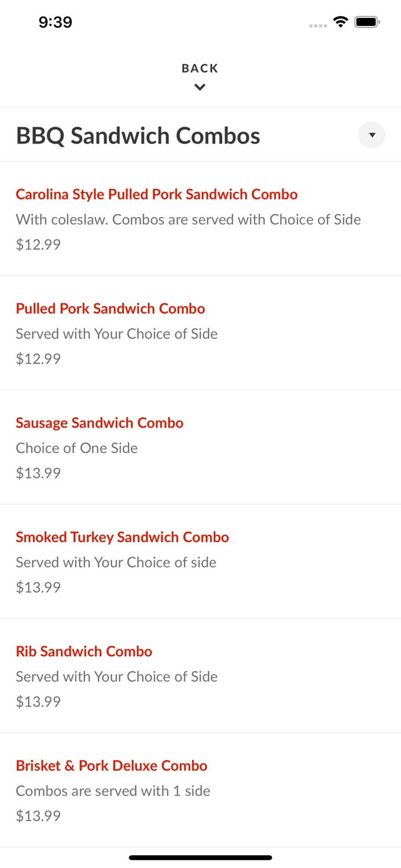Image resolution: width=401 pixels, height=868 pixels.
Task: Tap the clock showing 9:39
Action: 56,22
